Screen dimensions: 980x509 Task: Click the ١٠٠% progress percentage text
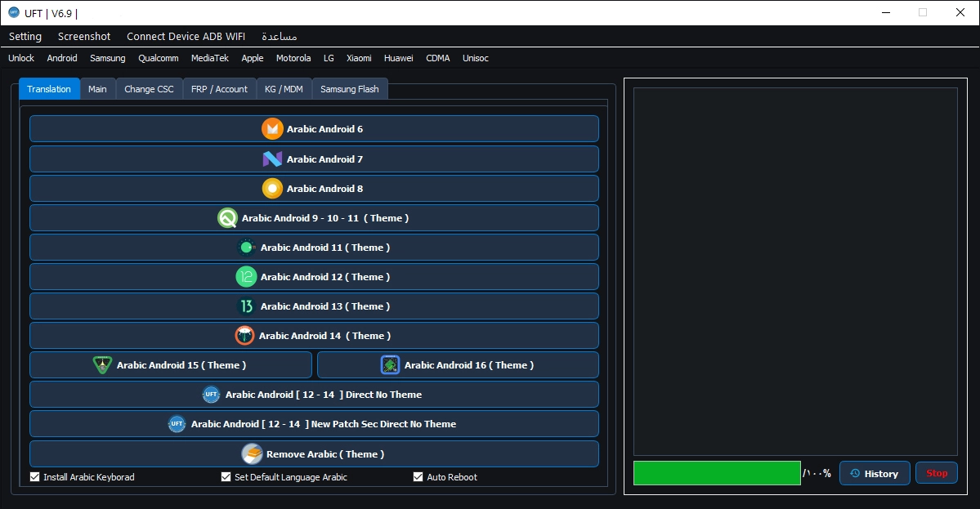click(817, 473)
